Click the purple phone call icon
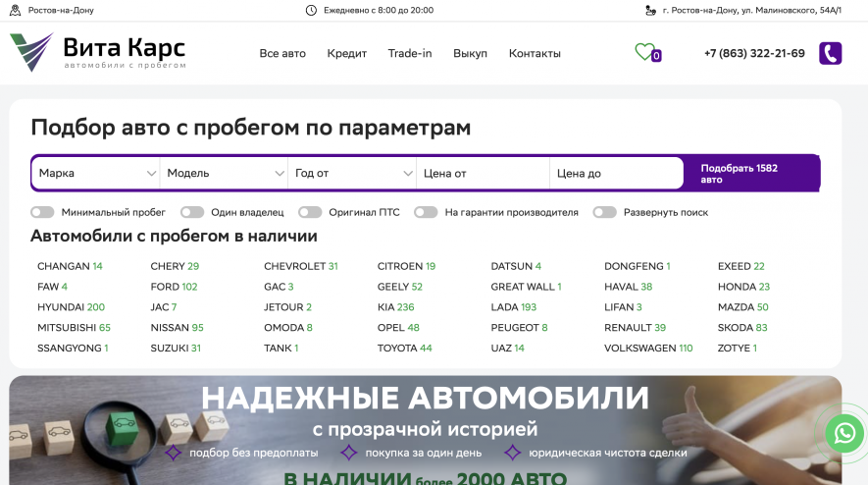Image resolution: width=868 pixels, height=485 pixels. (830, 53)
